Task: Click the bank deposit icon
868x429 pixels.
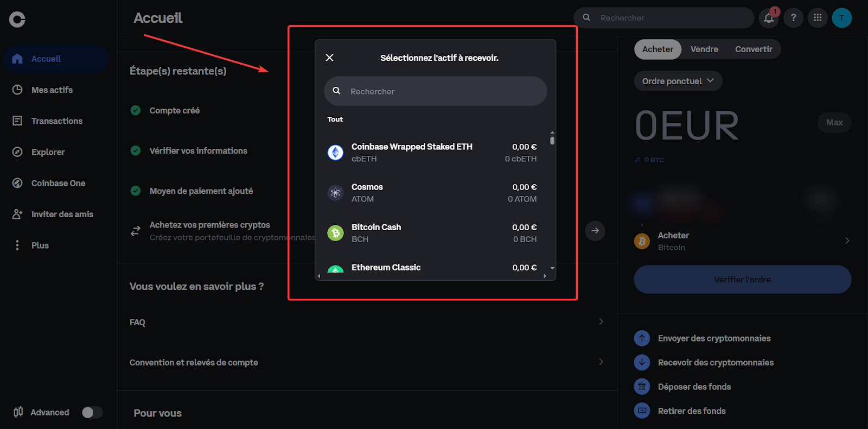Action: pos(642,387)
